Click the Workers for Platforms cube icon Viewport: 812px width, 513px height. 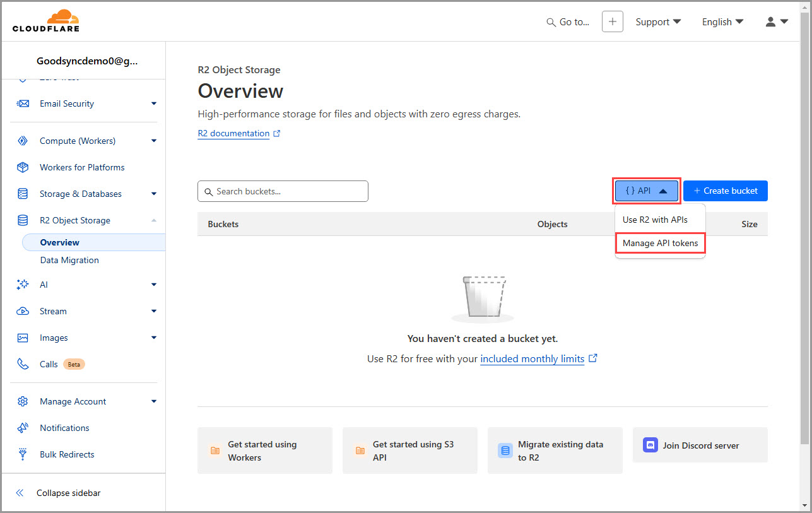tap(23, 167)
